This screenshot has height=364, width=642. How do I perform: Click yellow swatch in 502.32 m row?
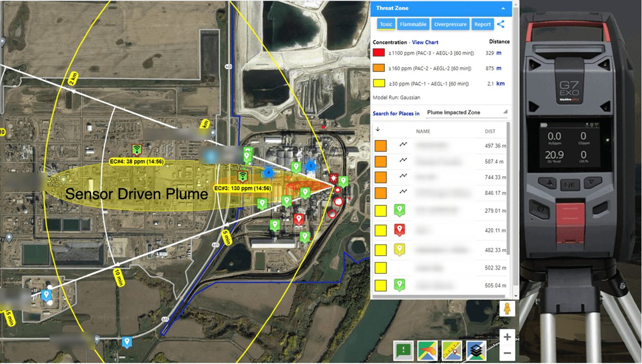click(x=381, y=268)
